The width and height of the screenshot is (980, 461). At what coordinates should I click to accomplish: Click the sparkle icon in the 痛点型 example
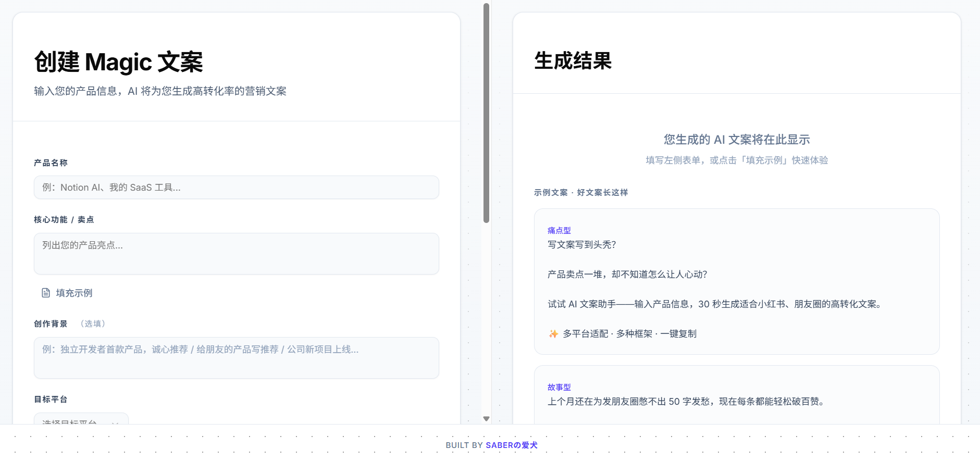tap(553, 334)
